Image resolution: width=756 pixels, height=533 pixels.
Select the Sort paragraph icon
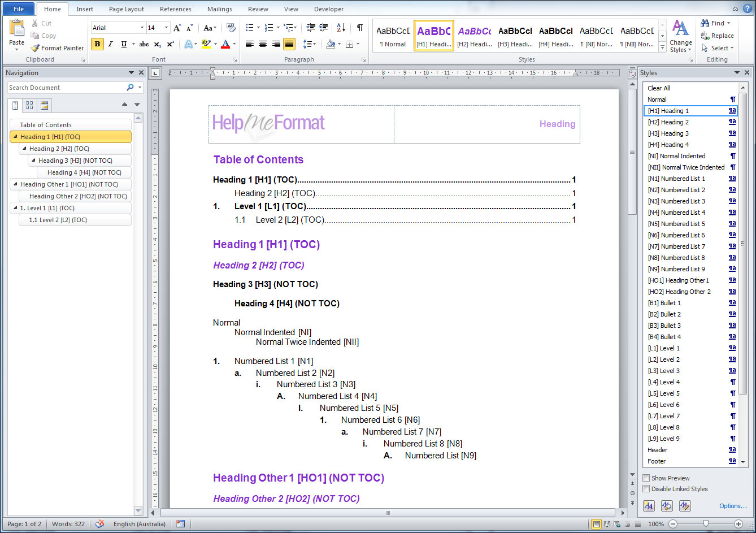[339, 27]
